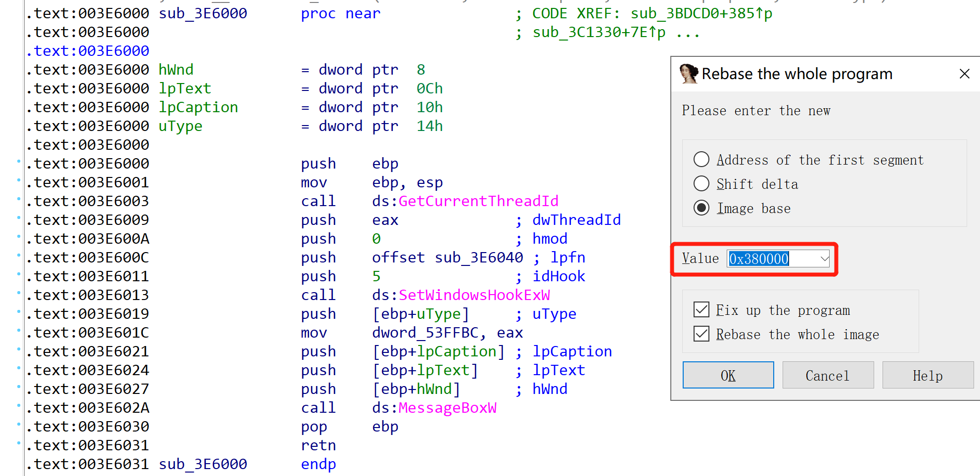The height and width of the screenshot is (476, 980).
Task: Click address .text:003E602A line
Action: (x=88, y=408)
